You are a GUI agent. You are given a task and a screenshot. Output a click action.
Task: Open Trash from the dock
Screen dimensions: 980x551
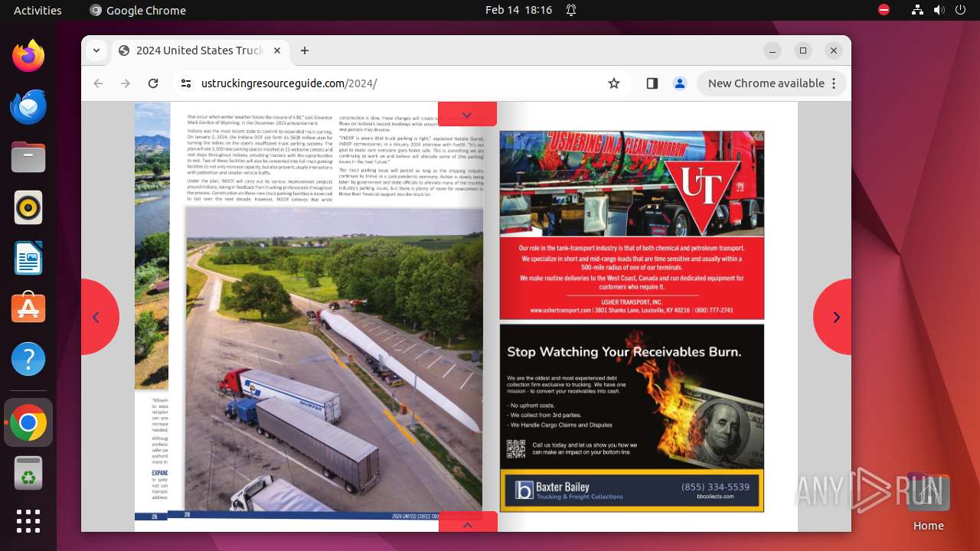tap(28, 473)
